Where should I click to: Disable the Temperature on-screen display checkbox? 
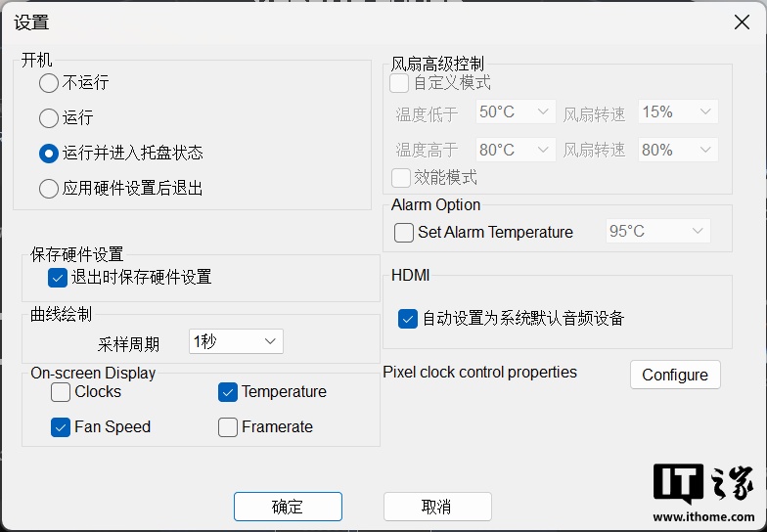coord(228,392)
